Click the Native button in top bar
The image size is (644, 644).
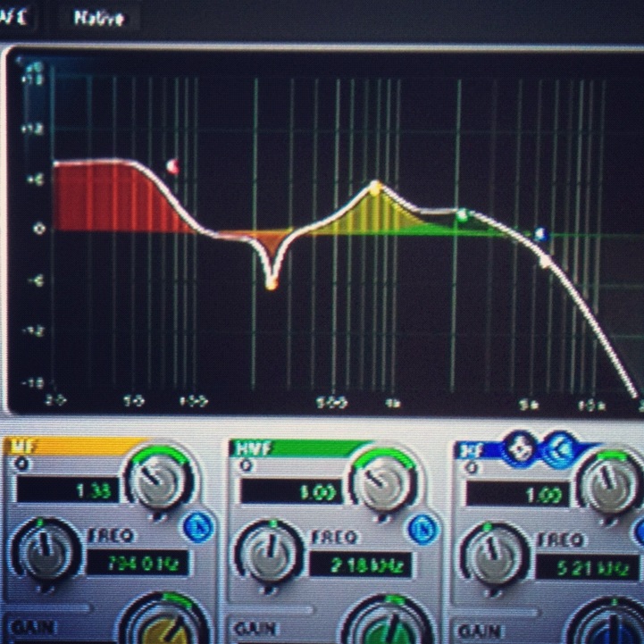99,18
